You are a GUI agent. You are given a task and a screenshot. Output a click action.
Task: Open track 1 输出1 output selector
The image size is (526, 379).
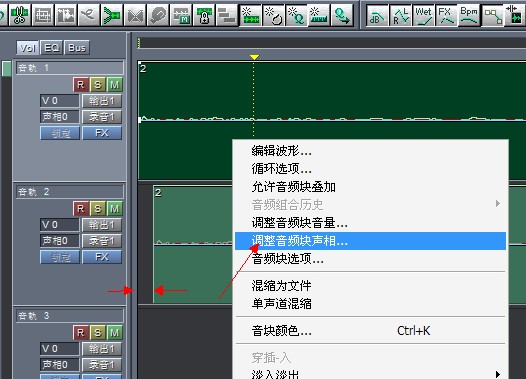click(102, 101)
